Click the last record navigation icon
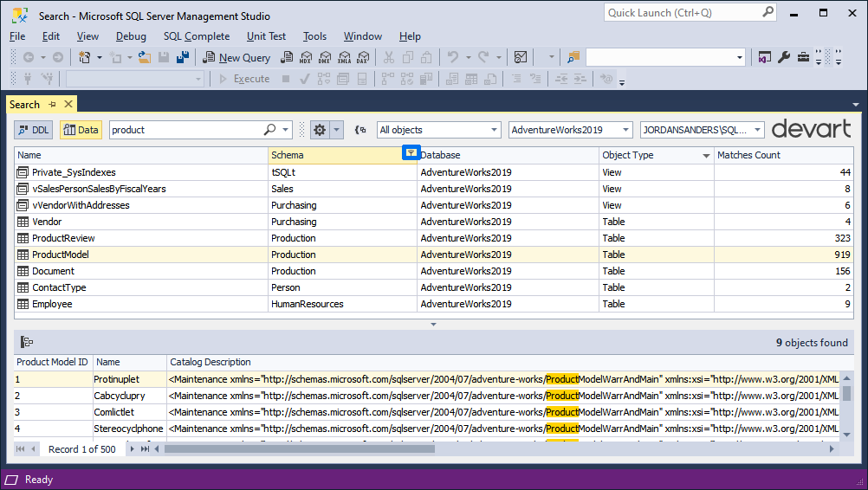Image resolution: width=868 pixels, height=490 pixels. (x=145, y=449)
